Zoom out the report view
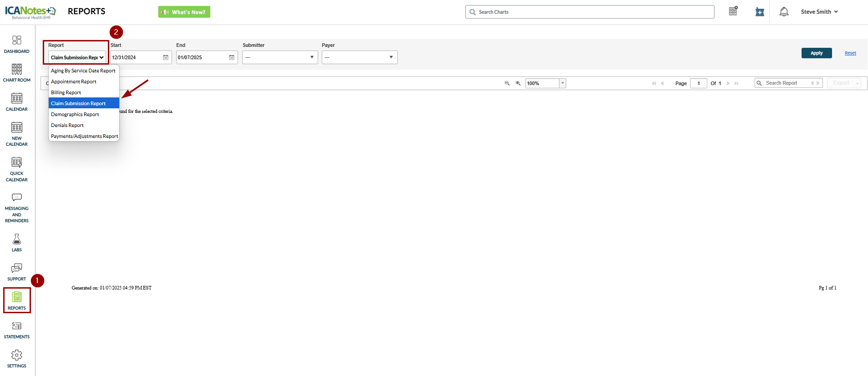Viewport: 868px width, 376px height. 507,83
